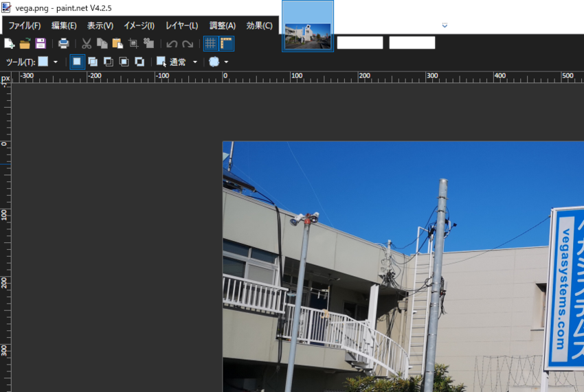Select the vega.png image thumbnail

pyautogui.click(x=308, y=26)
